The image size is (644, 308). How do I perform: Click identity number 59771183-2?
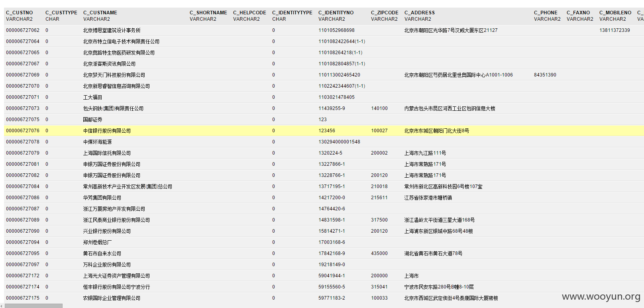332,298
